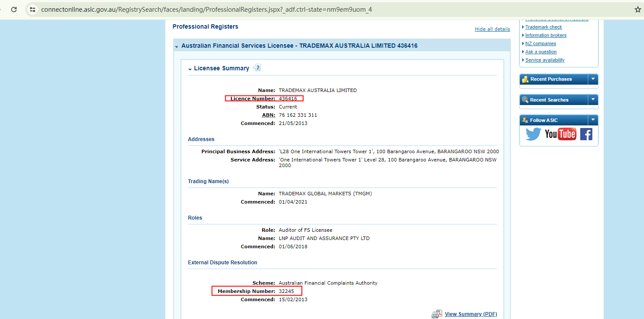Click the Licensee Summary heading text
The height and width of the screenshot is (319, 644).
click(222, 68)
